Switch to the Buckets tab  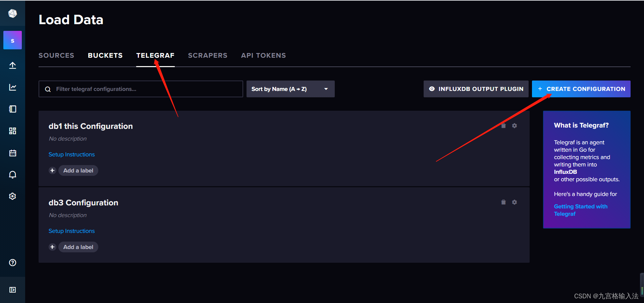click(105, 55)
